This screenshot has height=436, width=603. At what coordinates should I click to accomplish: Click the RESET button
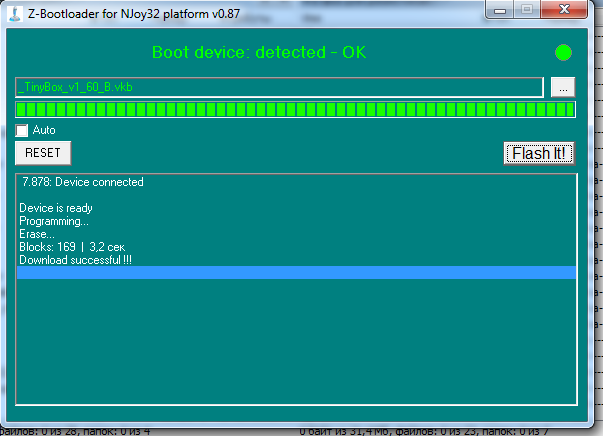point(43,153)
